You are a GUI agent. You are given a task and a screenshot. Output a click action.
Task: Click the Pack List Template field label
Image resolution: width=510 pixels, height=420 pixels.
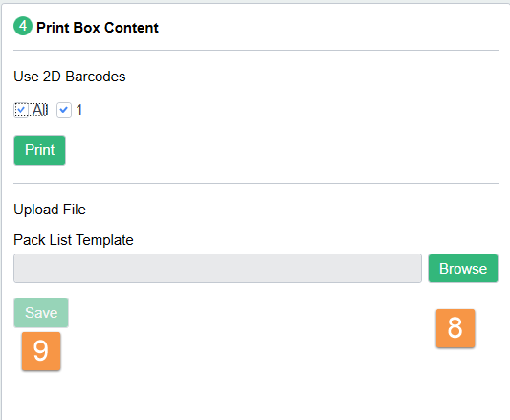(74, 240)
